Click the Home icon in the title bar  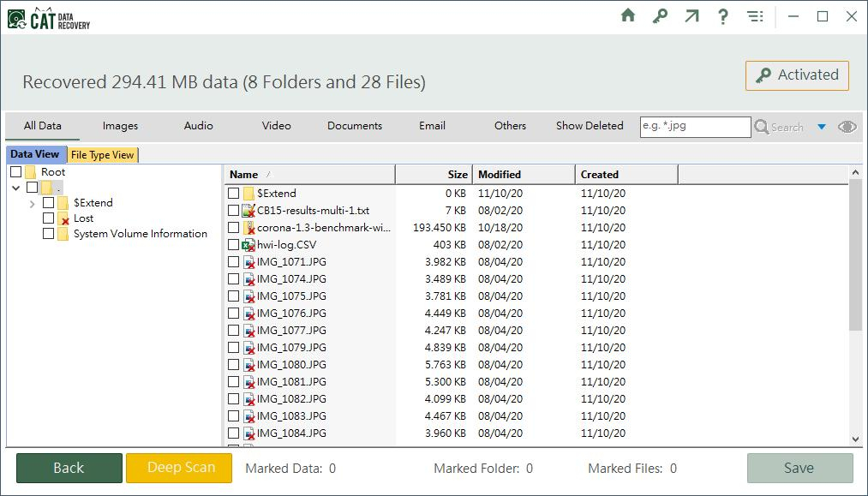[628, 15]
